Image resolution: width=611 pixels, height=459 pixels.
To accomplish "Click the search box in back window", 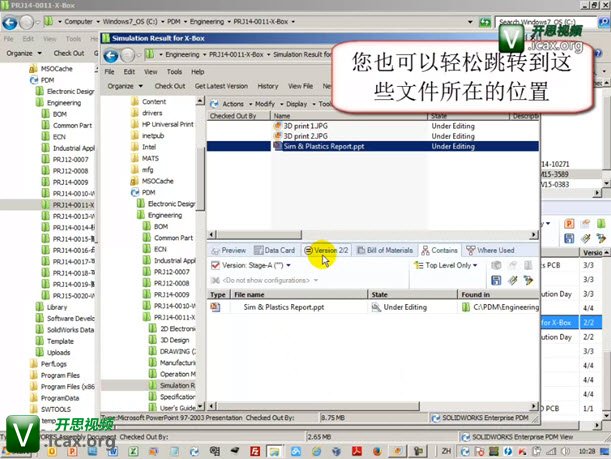I will (546, 21).
